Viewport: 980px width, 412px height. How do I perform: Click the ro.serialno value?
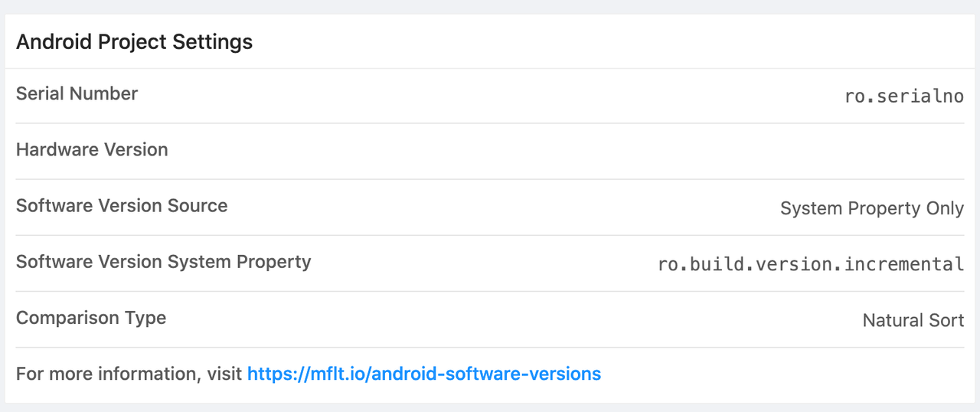pyautogui.click(x=903, y=96)
